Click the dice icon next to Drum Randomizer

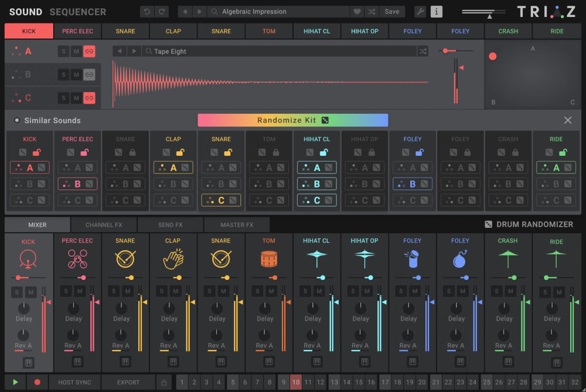488,224
